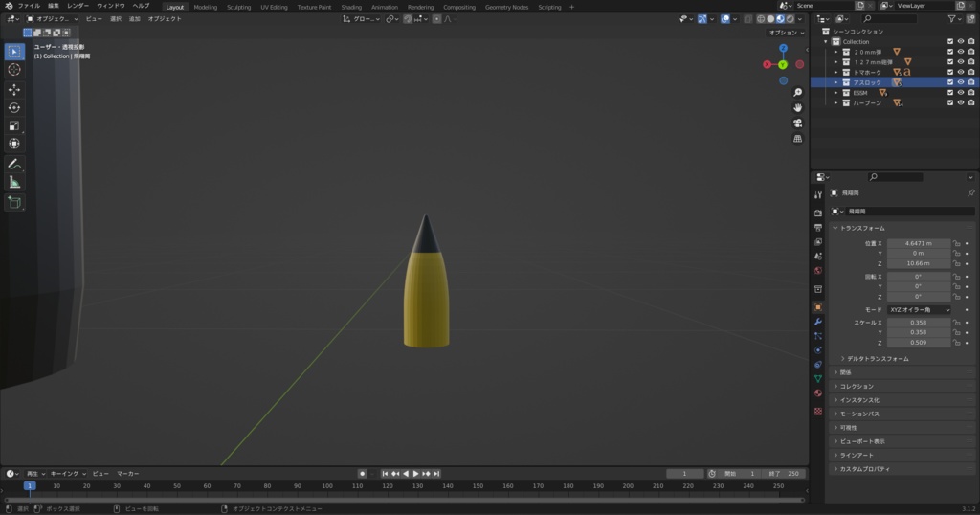Play animation forward

(x=415, y=474)
